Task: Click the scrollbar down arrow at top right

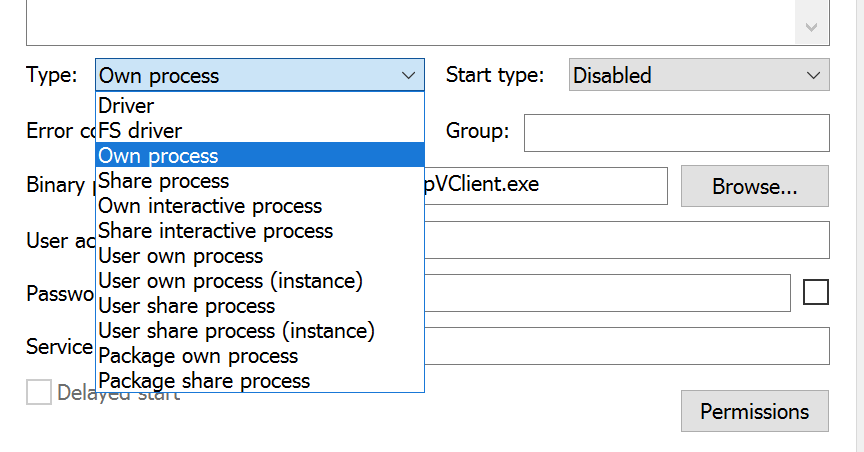Action: 813,27
